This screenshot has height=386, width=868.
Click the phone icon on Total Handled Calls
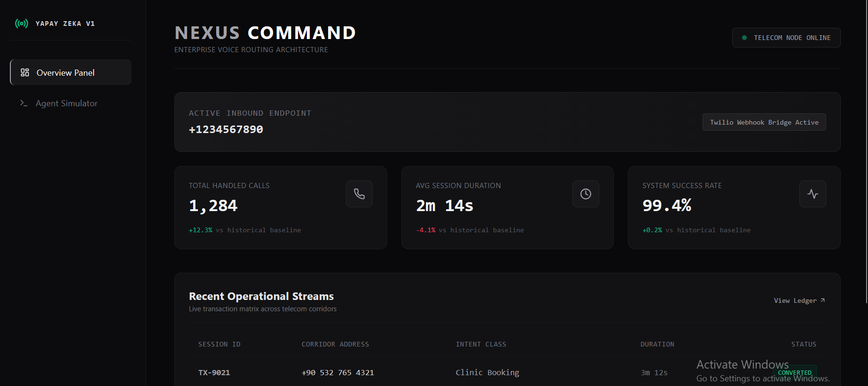tap(360, 194)
